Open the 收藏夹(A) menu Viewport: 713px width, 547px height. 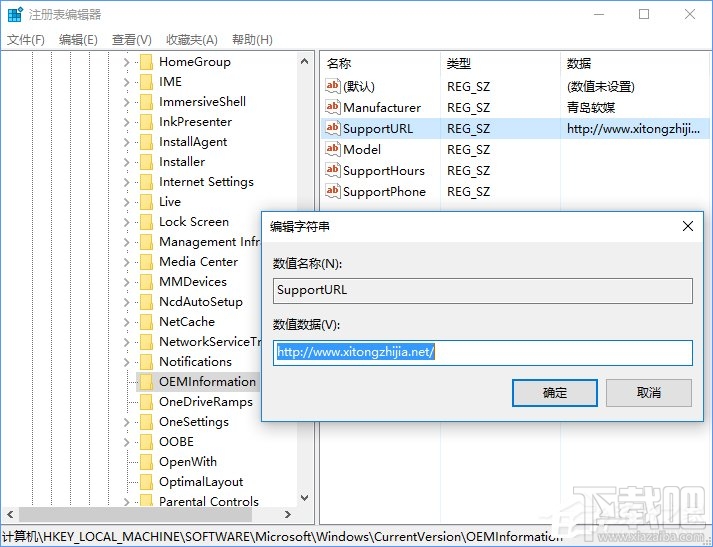(192, 40)
